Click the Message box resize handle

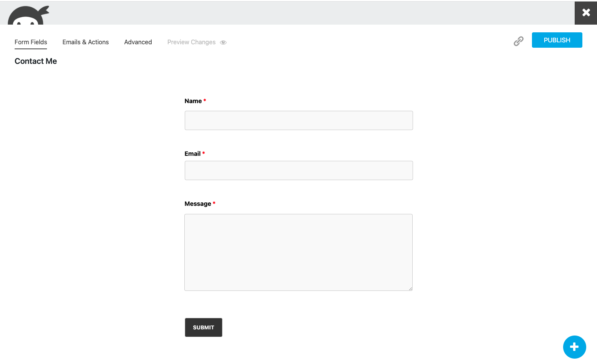[410, 289]
